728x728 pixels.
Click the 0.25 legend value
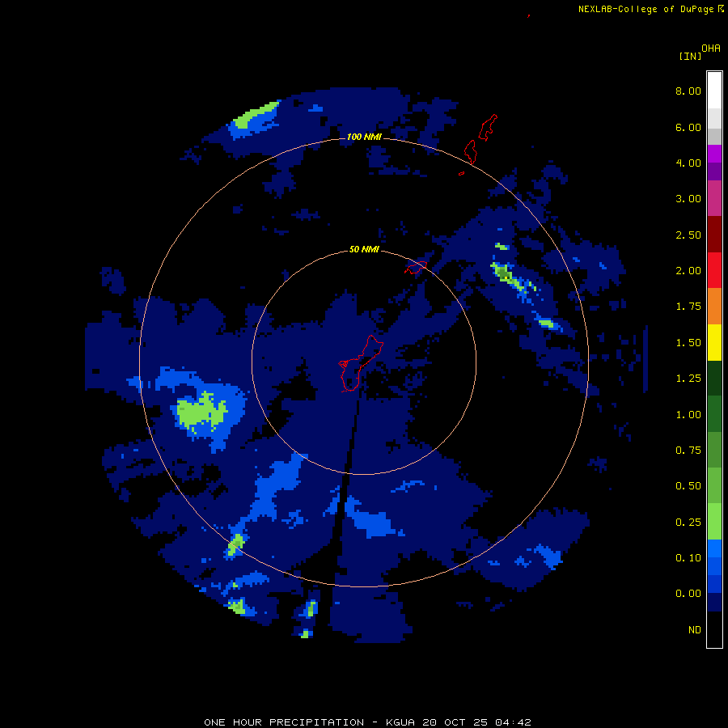[688, 523]
